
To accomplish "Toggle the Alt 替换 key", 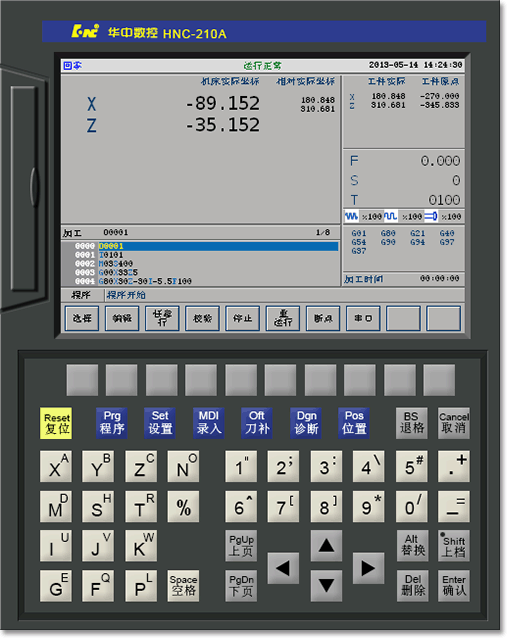I will (413, 546).
